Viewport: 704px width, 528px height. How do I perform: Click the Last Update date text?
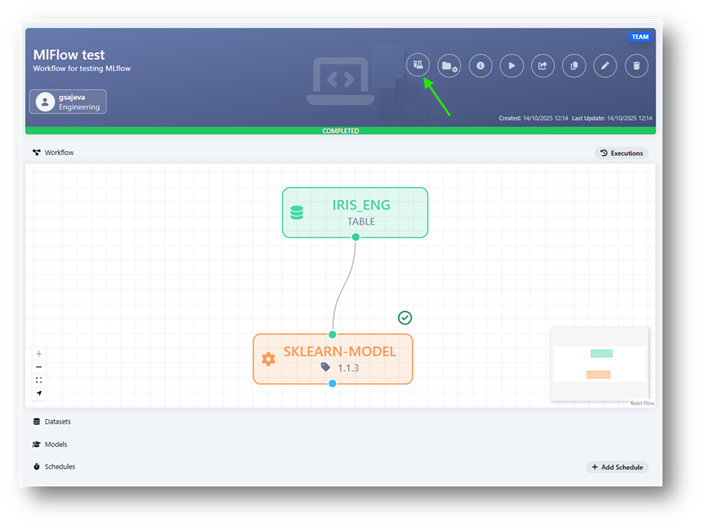(612, 118)
